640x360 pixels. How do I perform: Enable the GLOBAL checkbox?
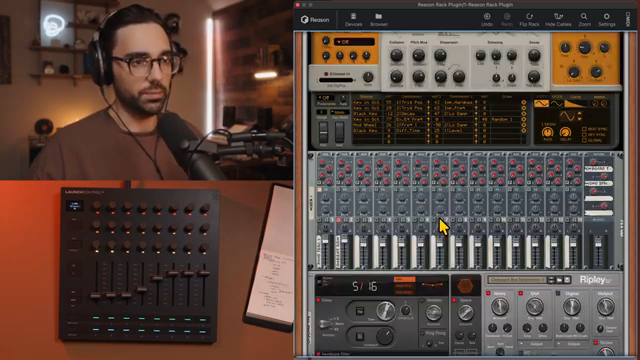(x=584, y=140)
